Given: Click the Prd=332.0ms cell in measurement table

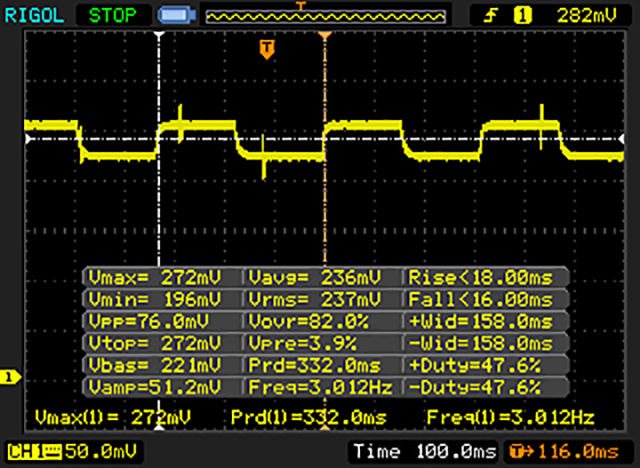Looking at the screenshot, I should coord(322,365).
